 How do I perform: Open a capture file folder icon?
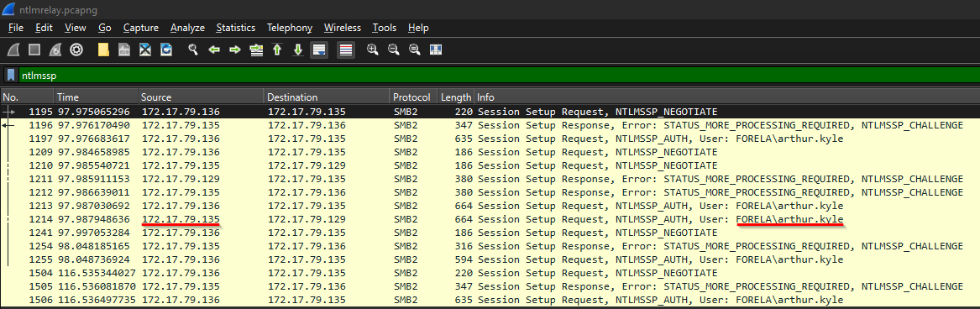coord(104,50)
